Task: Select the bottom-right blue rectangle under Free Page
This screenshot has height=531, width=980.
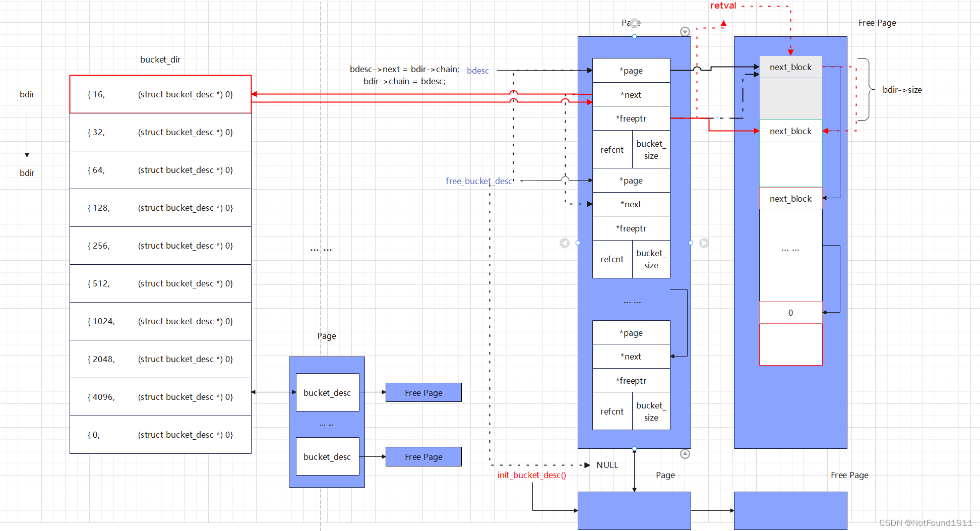Action: point(790,510)
